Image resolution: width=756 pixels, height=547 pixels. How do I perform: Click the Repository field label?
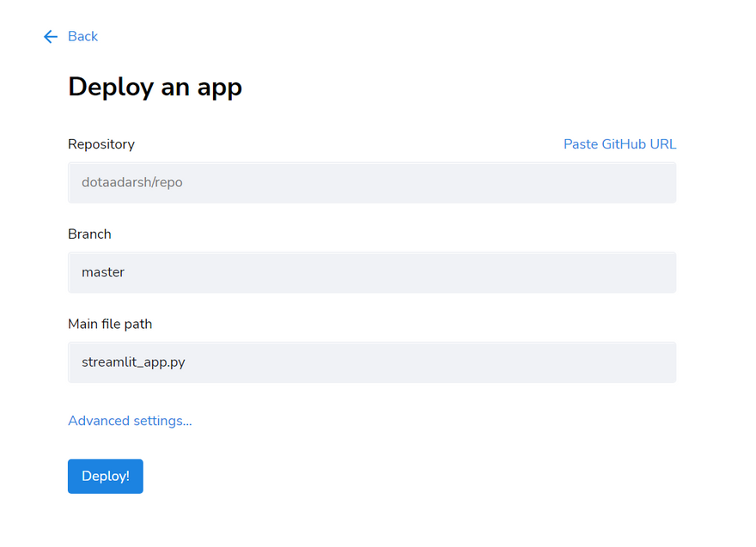101,144
